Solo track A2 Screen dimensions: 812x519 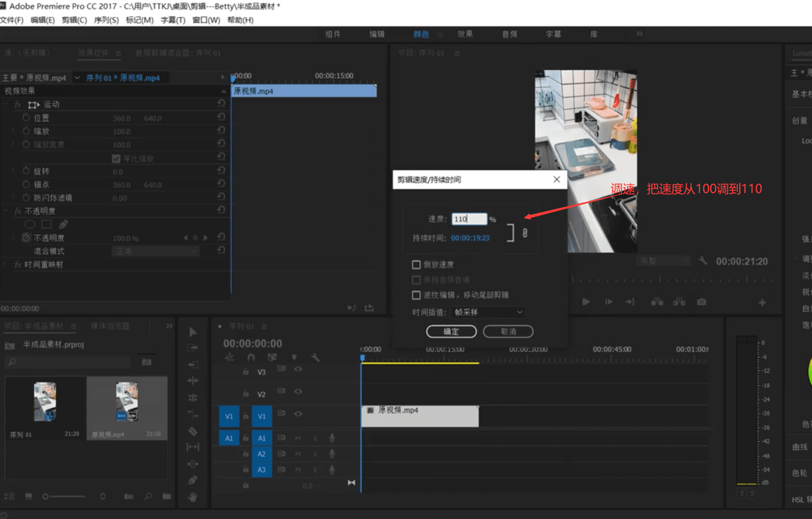(x=315, y=454)
